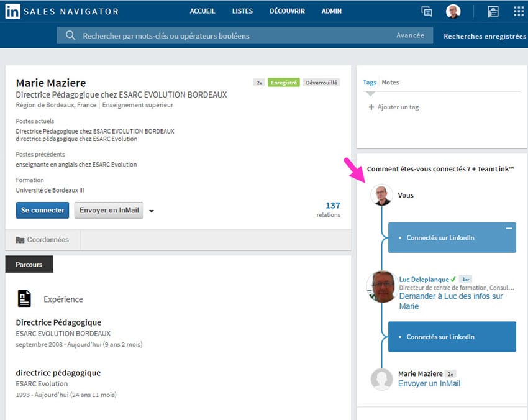Click the plus icon to add a tag
Image resolution: width=528 pixels, height=420 pixels.
(371, 107)
